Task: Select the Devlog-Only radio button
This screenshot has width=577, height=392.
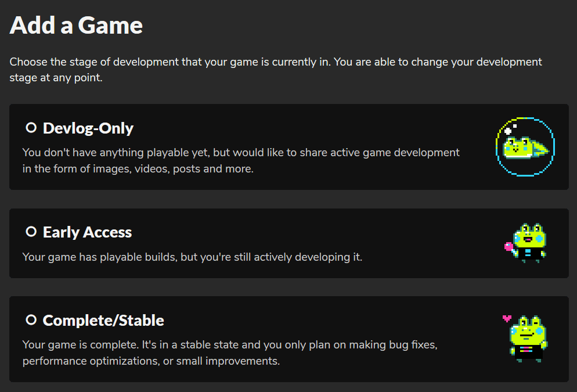Action: [x=31, y=127]
